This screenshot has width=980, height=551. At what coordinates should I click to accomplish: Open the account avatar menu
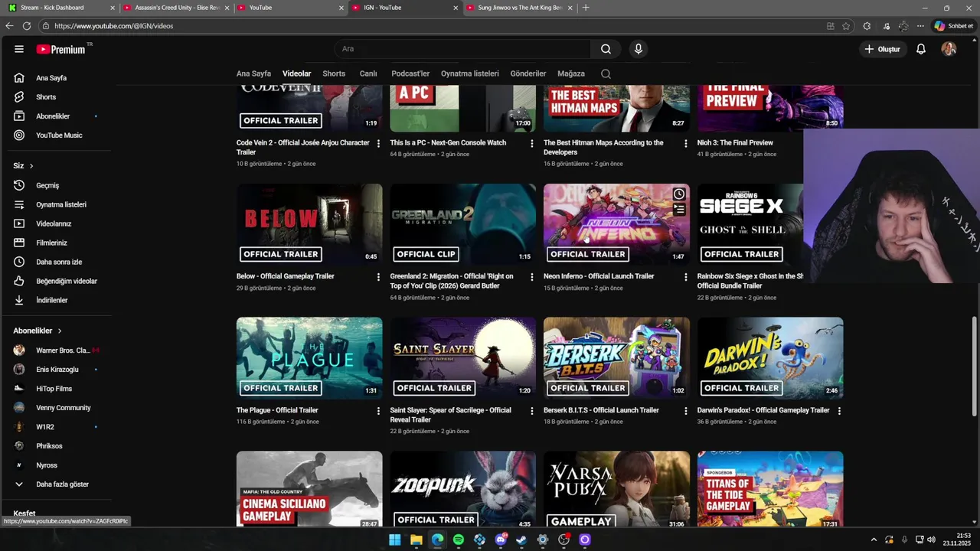coord(949,49)
